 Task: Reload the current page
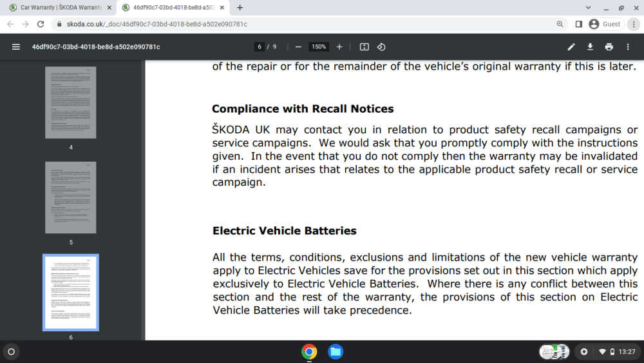pyautogui.click(x=40, y=25)
